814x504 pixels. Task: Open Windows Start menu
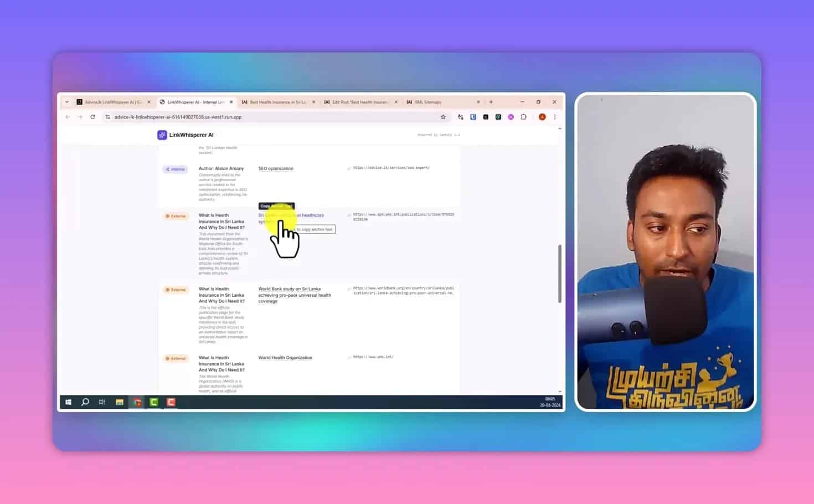click(68, 402)
